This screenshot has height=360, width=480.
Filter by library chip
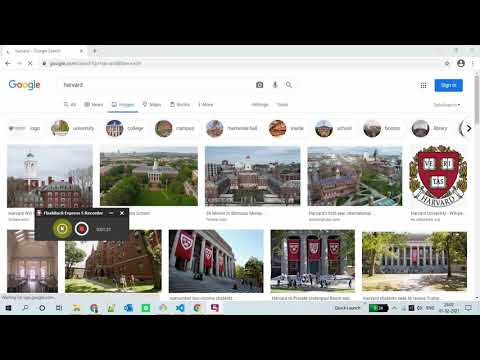(430, 128)
